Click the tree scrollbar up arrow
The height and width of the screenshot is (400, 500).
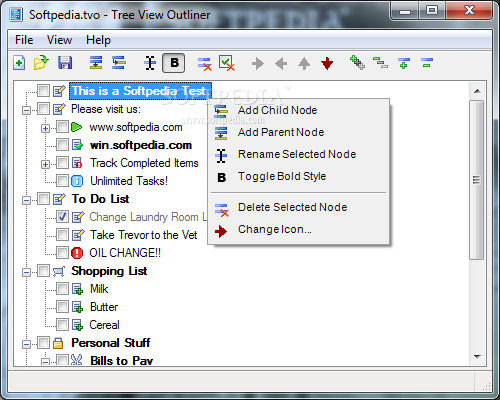pos(477,91)
